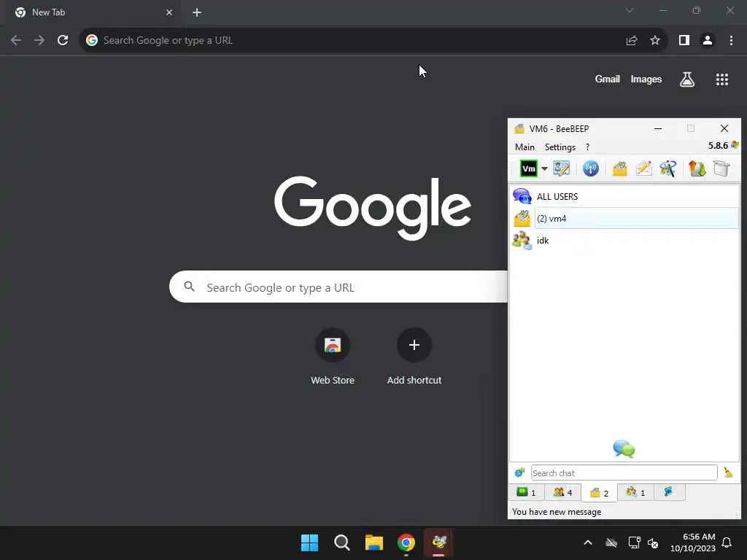The width and height of the screenshot is (747, 560).
Task: Open the tab search chevron in Chrome
Action: pos(630,10)
